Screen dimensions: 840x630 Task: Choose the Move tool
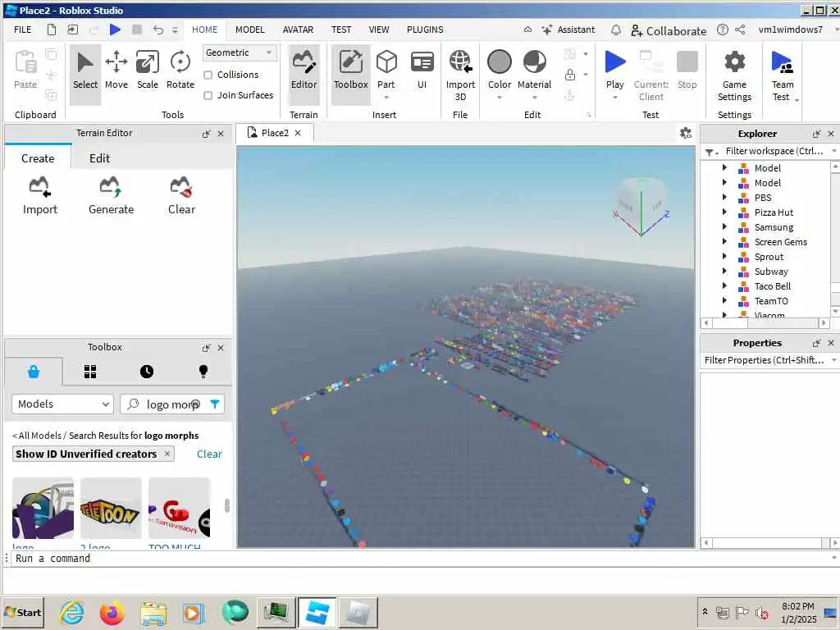pyautogui.click(x=116, y=71)
